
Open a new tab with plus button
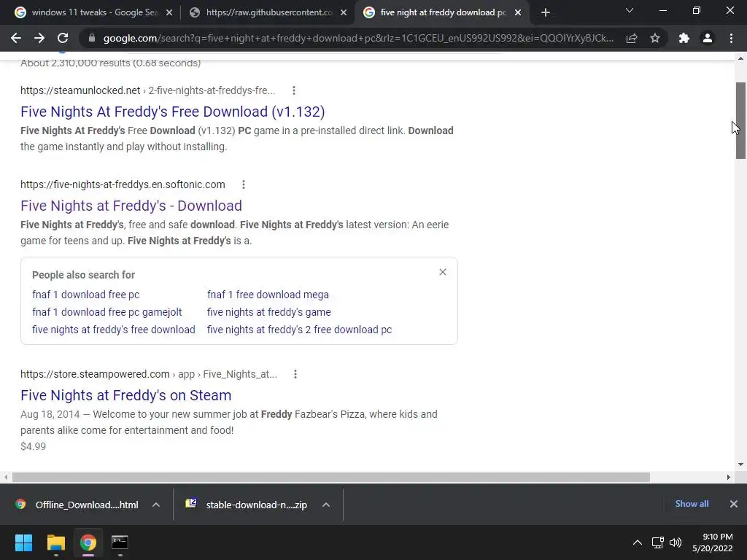click(546, 12)
